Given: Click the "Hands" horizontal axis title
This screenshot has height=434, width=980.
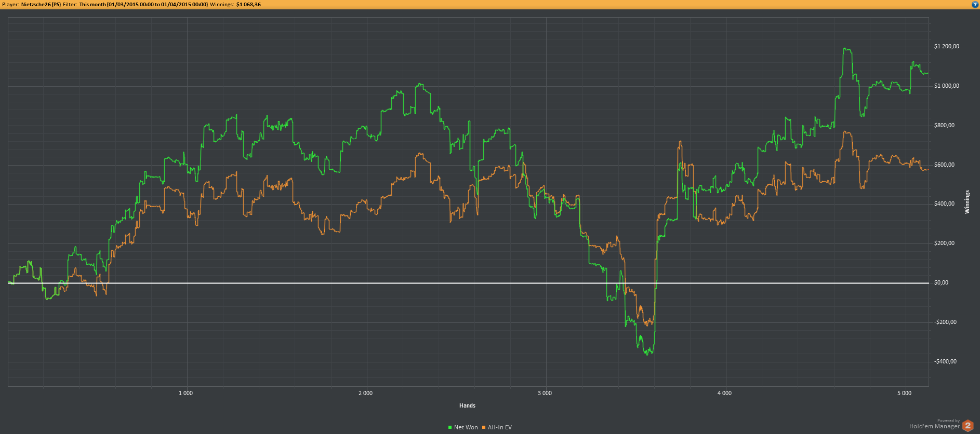Looking at the screenshot, I should click(467, 406).
